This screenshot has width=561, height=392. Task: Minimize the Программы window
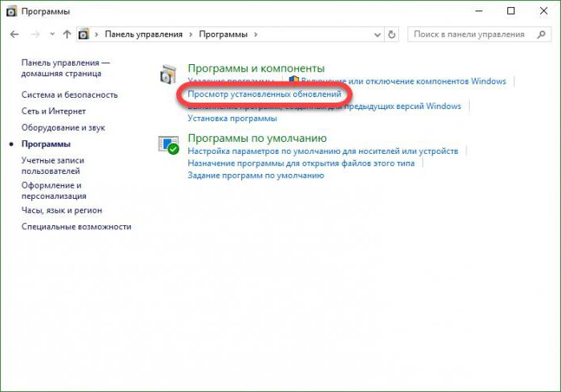[x=478, y=11]
